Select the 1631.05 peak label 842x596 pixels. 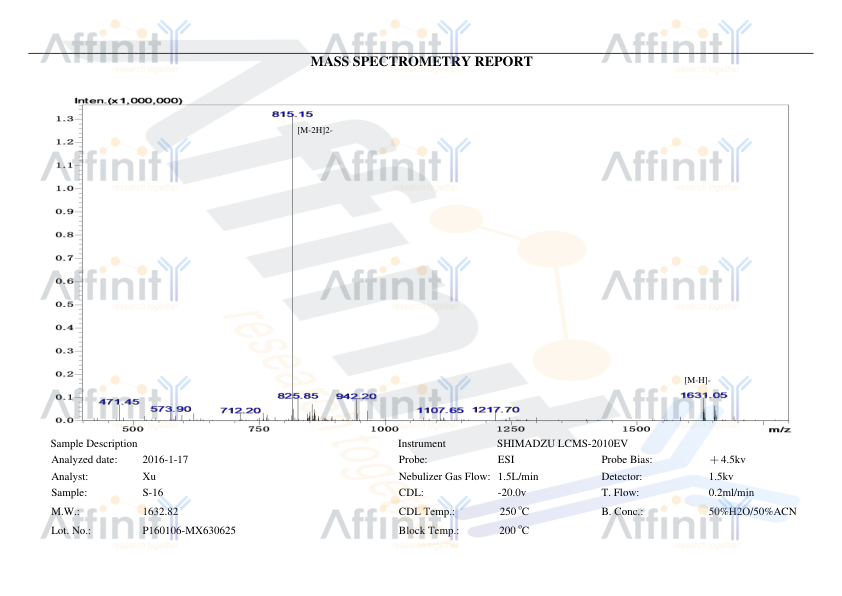[703, 395]
